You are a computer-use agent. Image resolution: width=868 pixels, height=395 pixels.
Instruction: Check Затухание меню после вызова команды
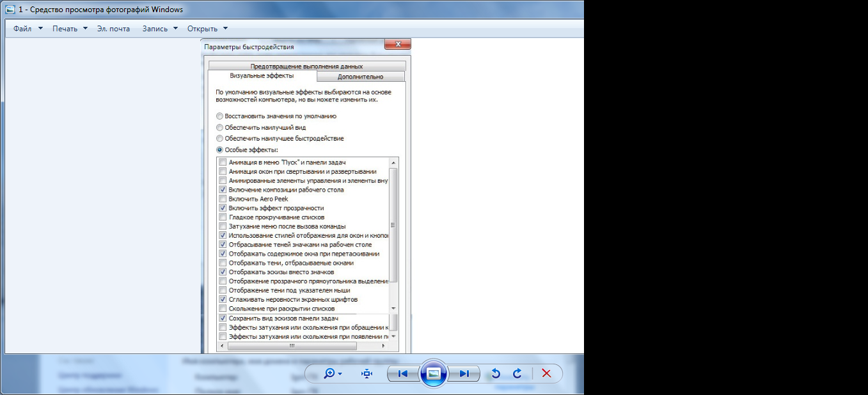point(223,226)
